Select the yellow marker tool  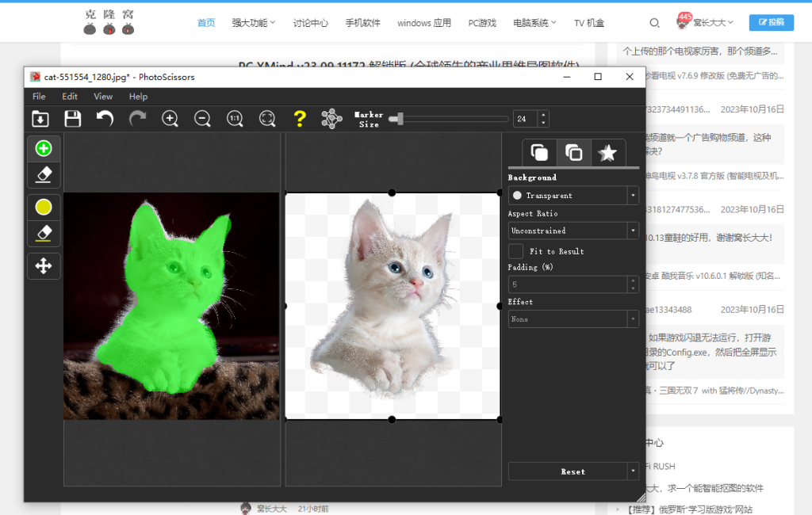pos(44,207)
